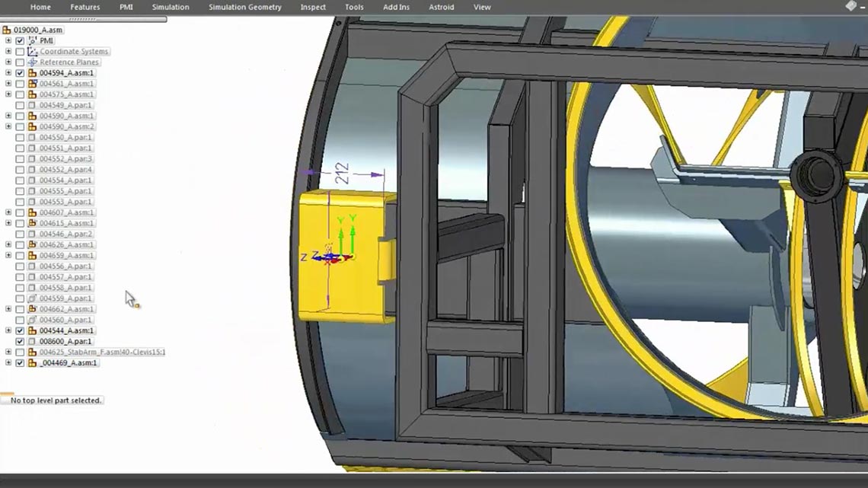Open the Simulation Geometry ribbon tab
Screen dimensions: 868x488
click(244, 7)
